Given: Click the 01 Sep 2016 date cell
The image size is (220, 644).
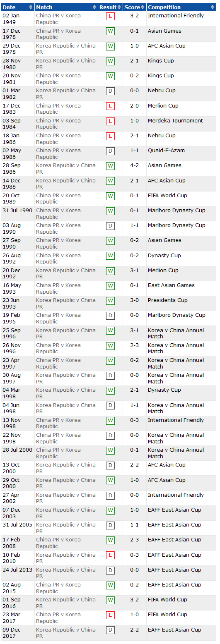Looking at the screenshot, I should tap(12, 603).
